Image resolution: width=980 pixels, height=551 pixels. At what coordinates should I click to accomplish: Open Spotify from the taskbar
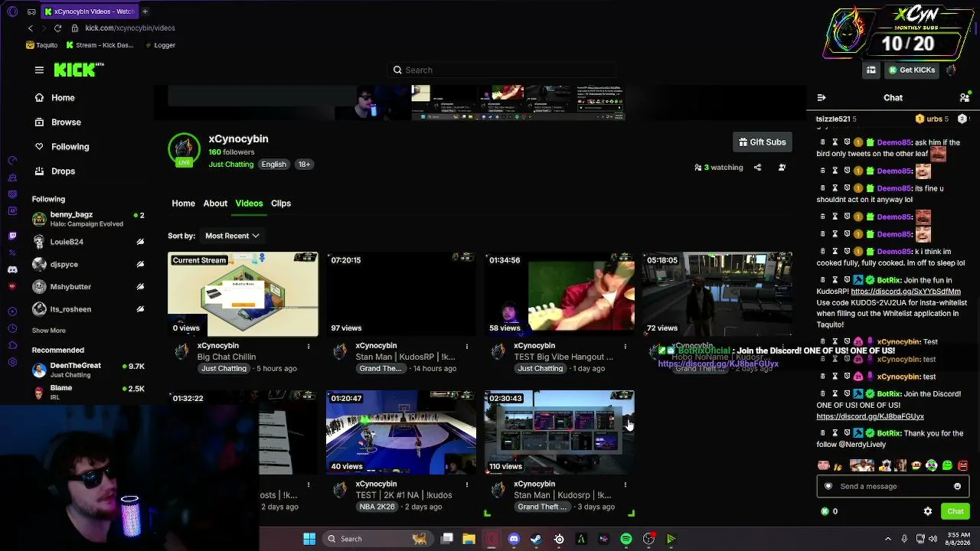click(x=626, y=539)
